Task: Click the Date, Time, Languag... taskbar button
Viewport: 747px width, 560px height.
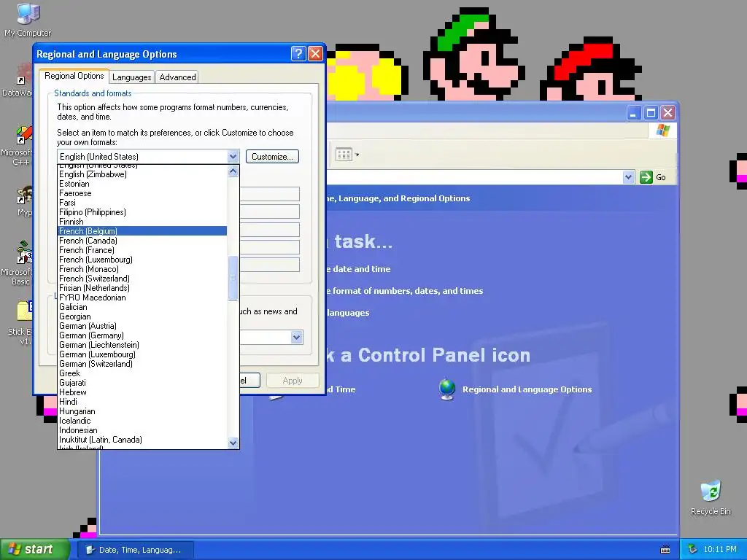Action: (x=135, y=550)
